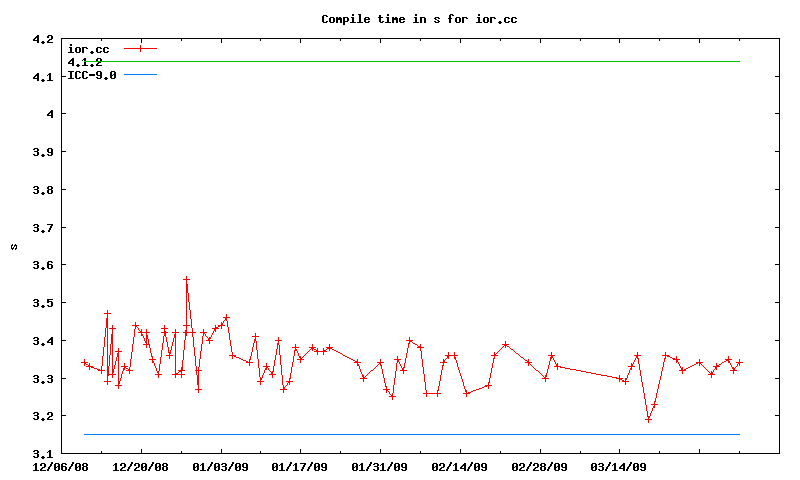The image size is (800, 480).
Task: Select the 12/06/08 x-axis date label
Action: pyautogui.click(x=61, y=467)
